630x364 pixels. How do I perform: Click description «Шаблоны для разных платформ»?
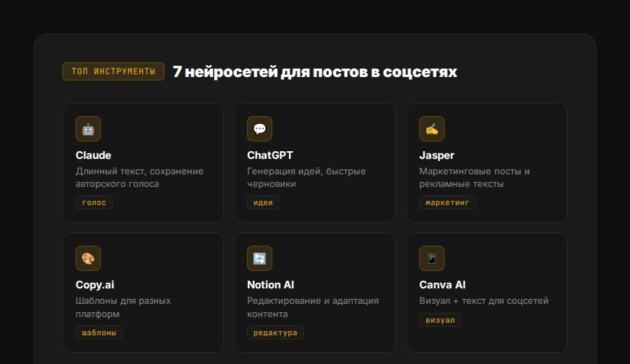123,307
